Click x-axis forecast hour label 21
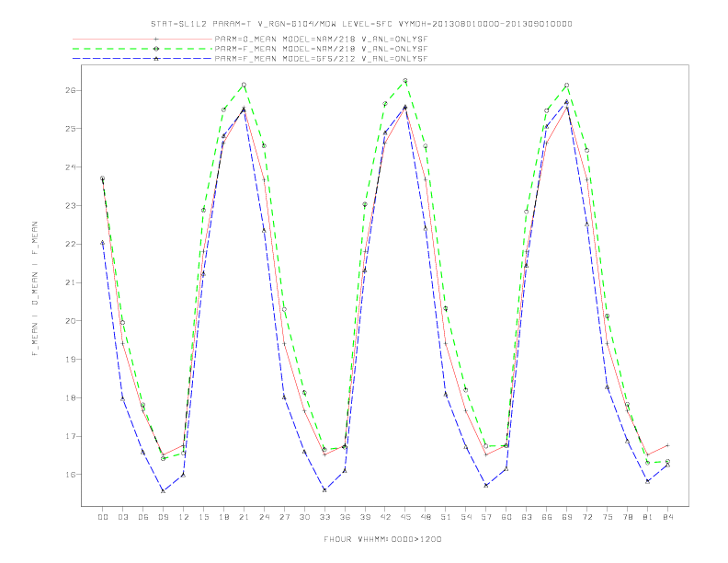 click(244, 517)
